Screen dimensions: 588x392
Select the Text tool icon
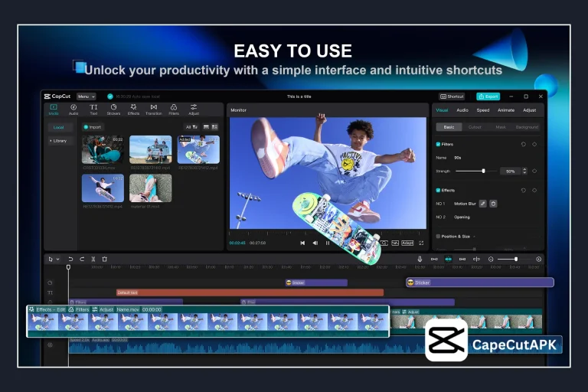(x=93, y=109)
